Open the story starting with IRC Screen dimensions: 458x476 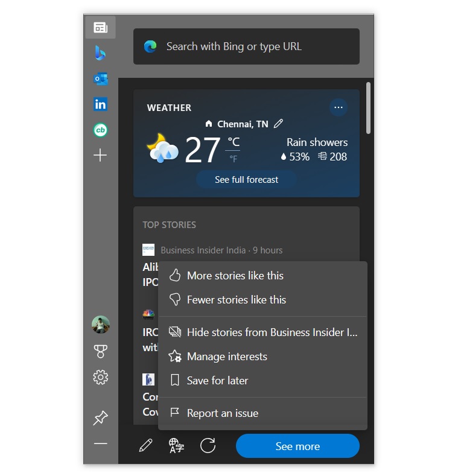tap(150, 340)
